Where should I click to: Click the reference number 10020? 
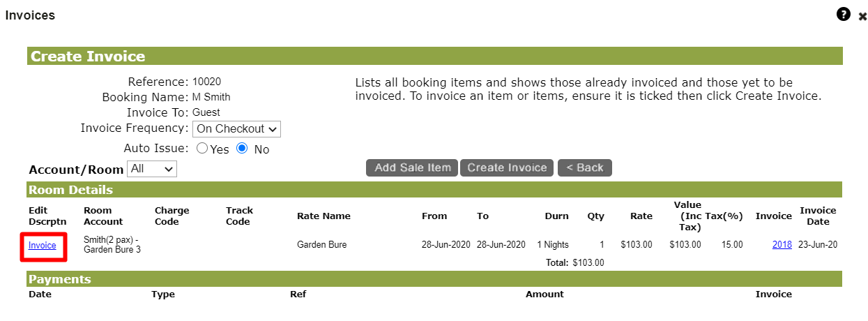207,82
